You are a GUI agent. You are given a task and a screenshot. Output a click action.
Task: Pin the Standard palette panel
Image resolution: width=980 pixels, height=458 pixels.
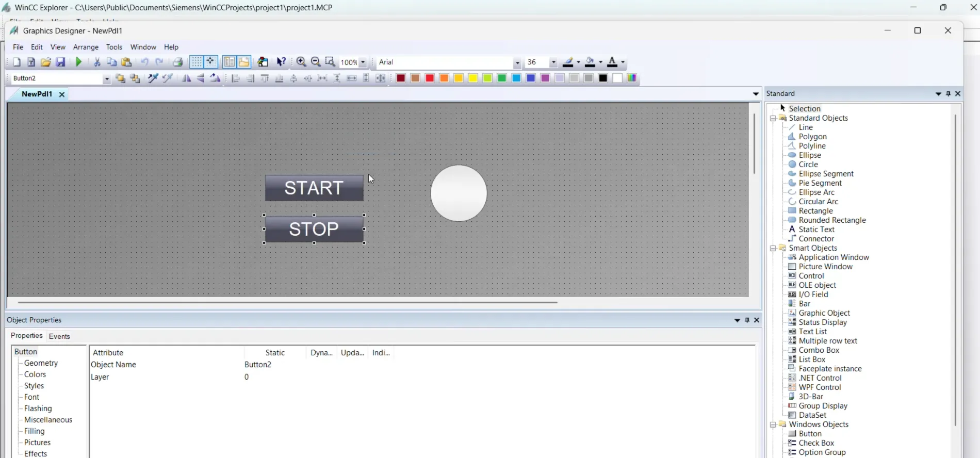pyautogui.click(x=948, y=93)
